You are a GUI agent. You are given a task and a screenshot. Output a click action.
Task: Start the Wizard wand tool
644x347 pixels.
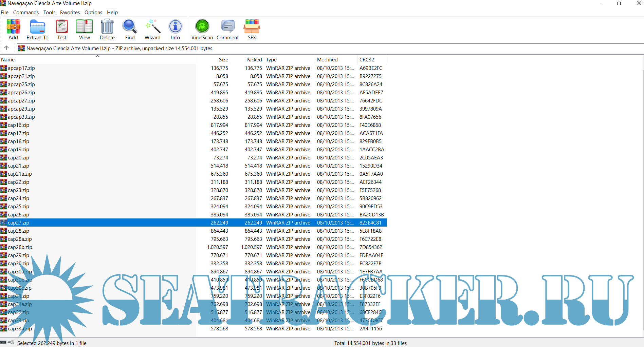click(152, 30)
